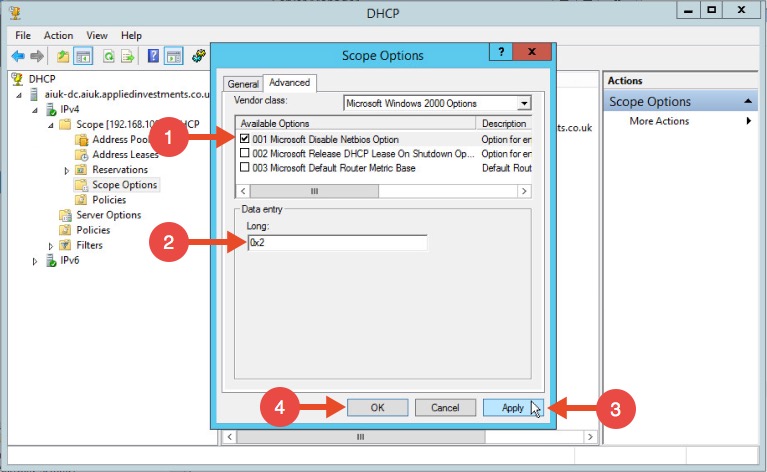Open the Action menu
This screenshot has width=767, height=472.
point(58,35)
